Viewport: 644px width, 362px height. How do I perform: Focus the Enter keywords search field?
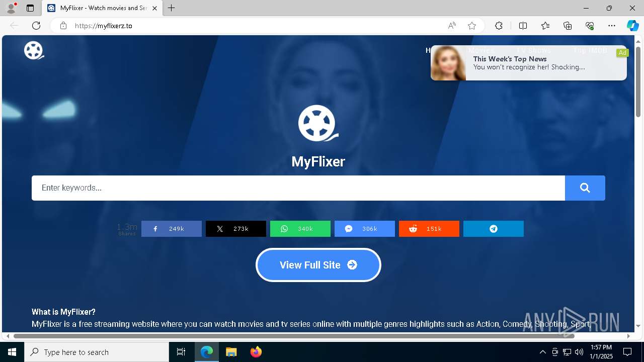[x=298, y=188]
